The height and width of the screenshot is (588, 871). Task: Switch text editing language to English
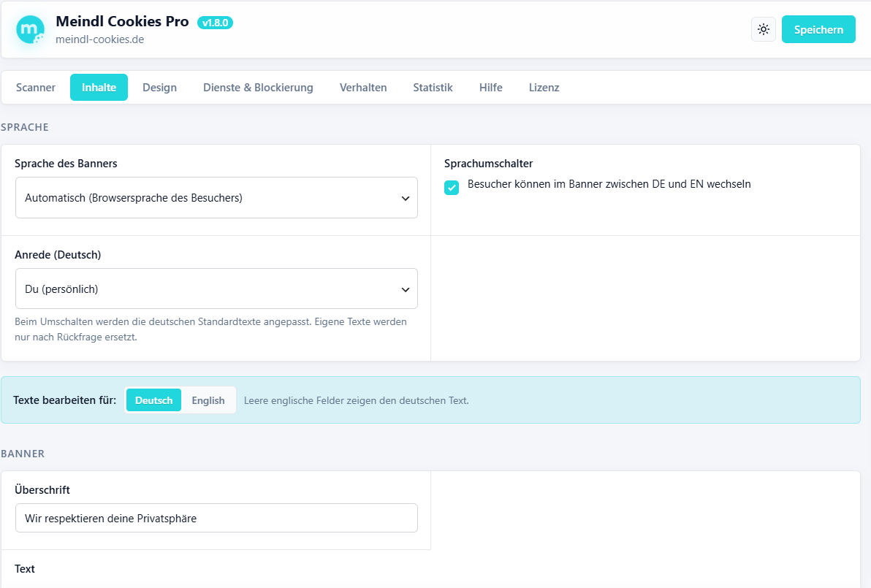(x=208, y=400)
